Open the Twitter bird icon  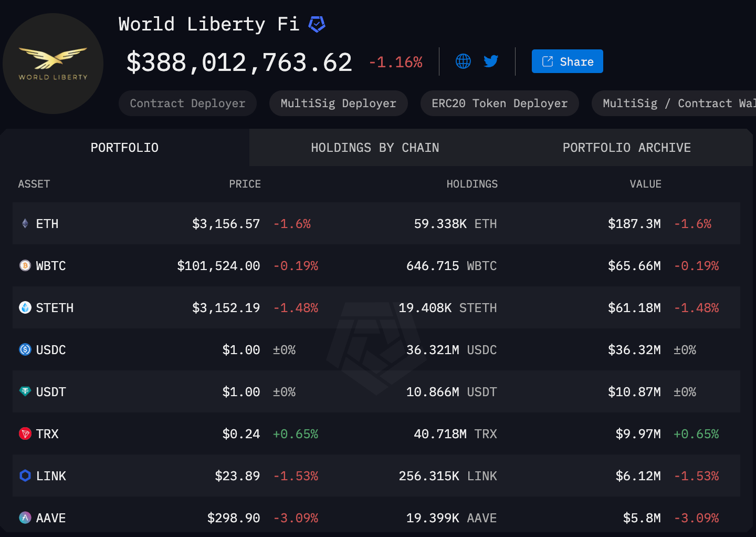[x=491, y=61]
